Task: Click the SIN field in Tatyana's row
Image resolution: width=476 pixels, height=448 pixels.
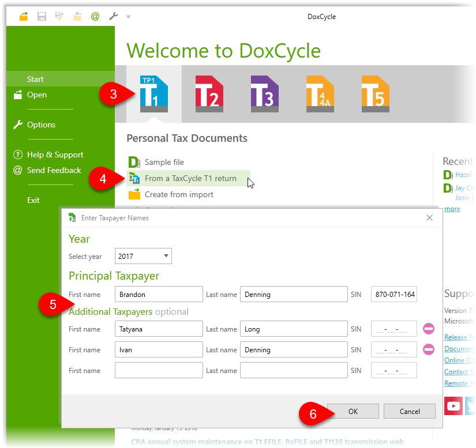Action: click(x=394, y=329)
